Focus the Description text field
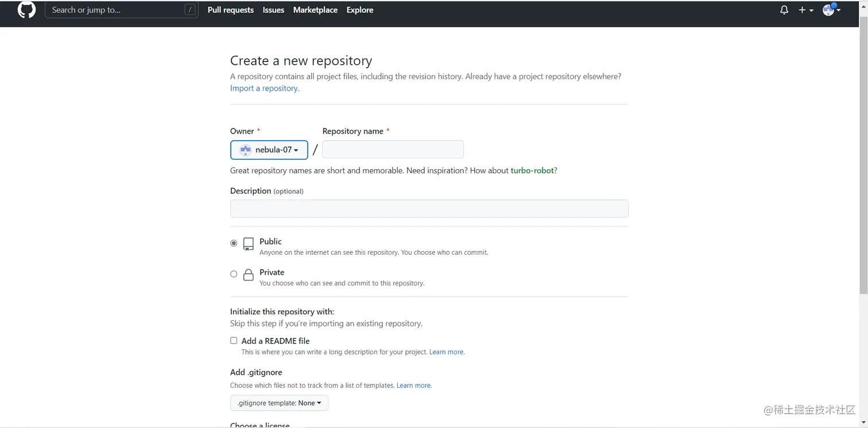This screenshot has width=868, height=428. 429,209
